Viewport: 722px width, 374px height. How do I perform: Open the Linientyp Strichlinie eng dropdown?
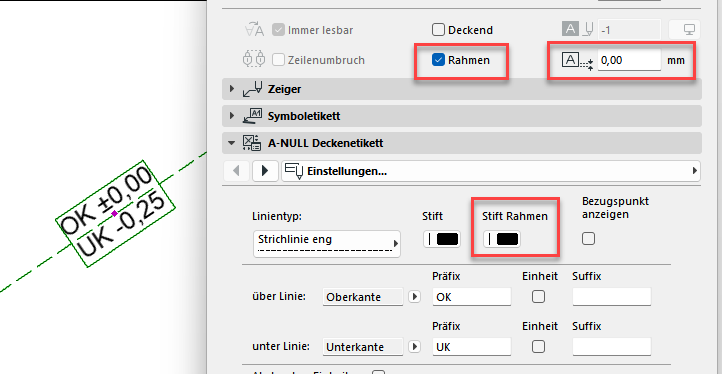pos(327,244)
